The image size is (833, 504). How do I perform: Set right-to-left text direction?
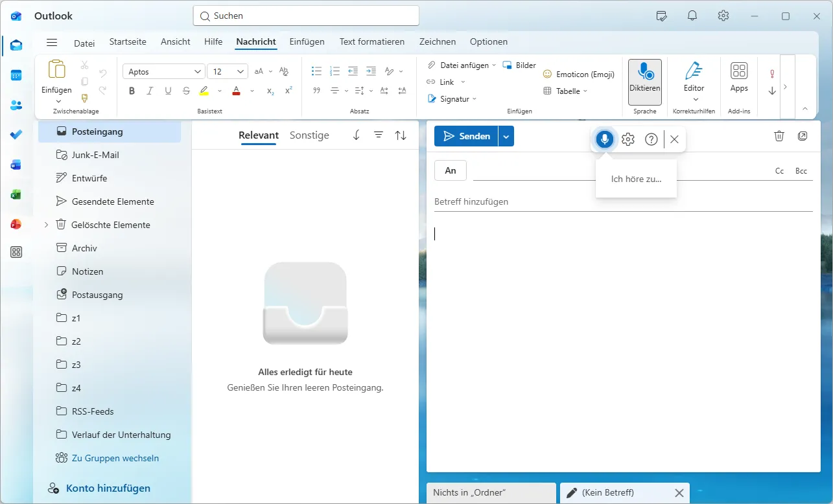click(403, 91)
